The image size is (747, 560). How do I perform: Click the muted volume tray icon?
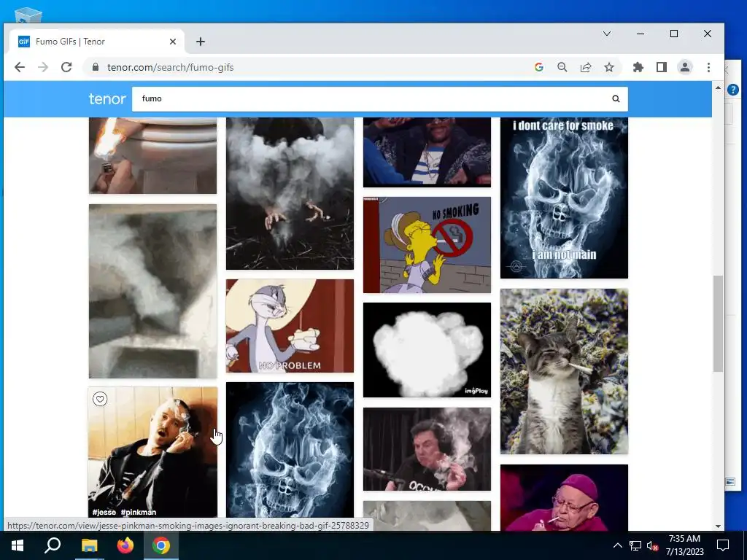[x=652, y=545]
